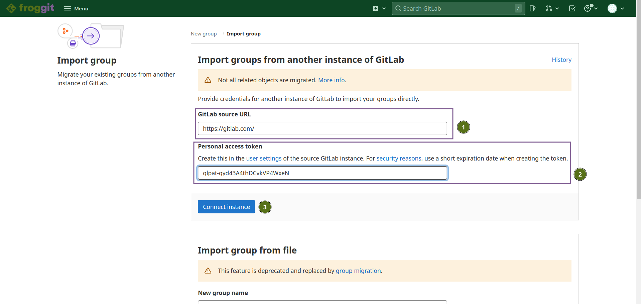This screenshot has height=304, width=644.
Task: Open the To-Do list icon
Action: coord(572,8)
